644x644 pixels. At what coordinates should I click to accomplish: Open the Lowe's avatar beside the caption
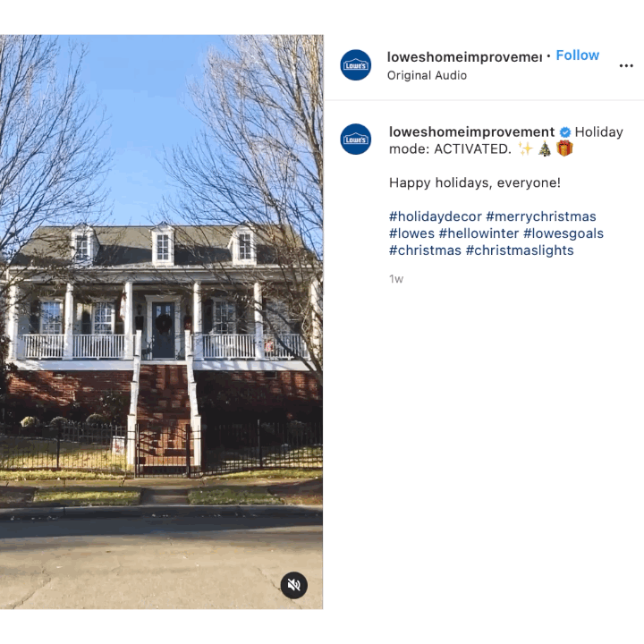click(x=356, y=139)
